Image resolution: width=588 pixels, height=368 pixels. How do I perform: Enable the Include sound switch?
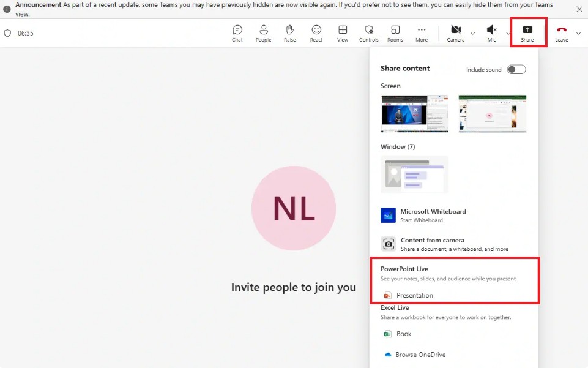point(516,70)
